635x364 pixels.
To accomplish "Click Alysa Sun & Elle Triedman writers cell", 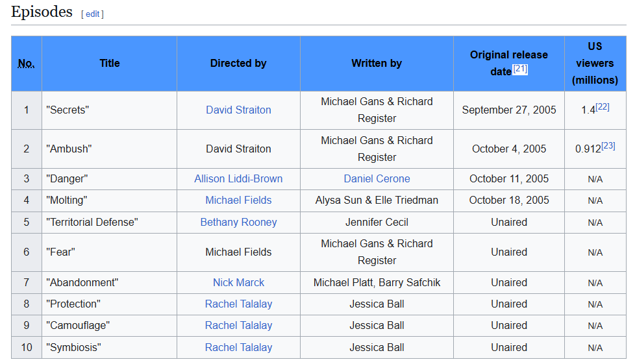I will pyautogui.click(x=377, y=200).
